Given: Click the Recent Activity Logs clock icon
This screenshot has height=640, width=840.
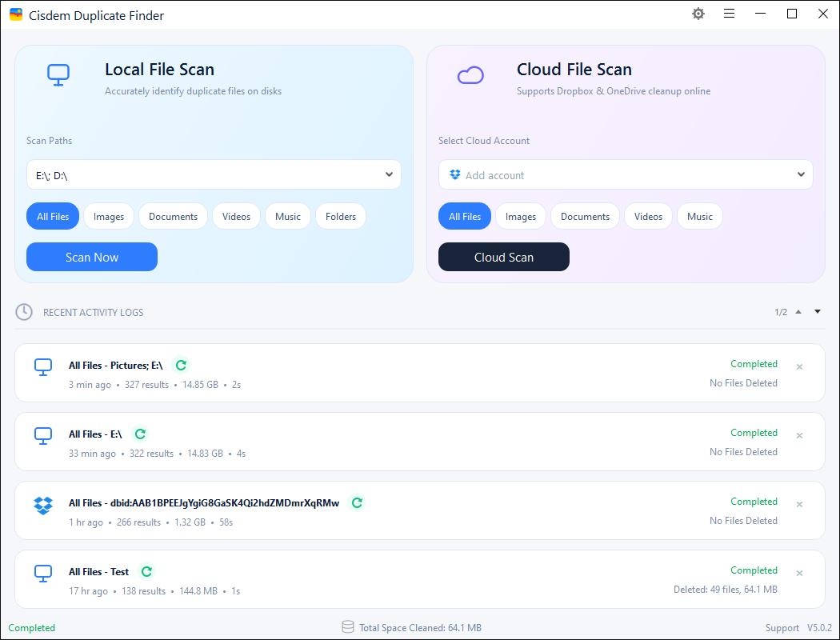Looking at the screenshot, I should (x=24, y=312).
